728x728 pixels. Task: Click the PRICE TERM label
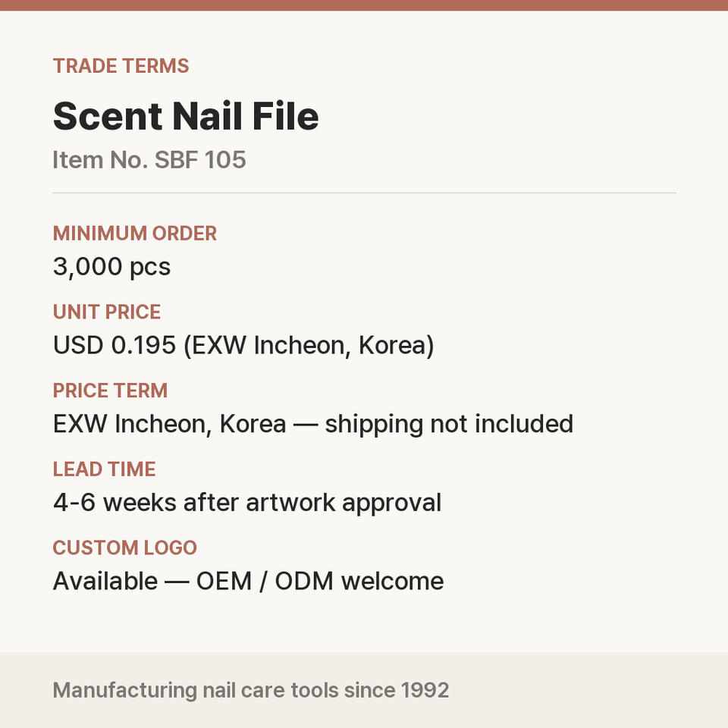110,391
